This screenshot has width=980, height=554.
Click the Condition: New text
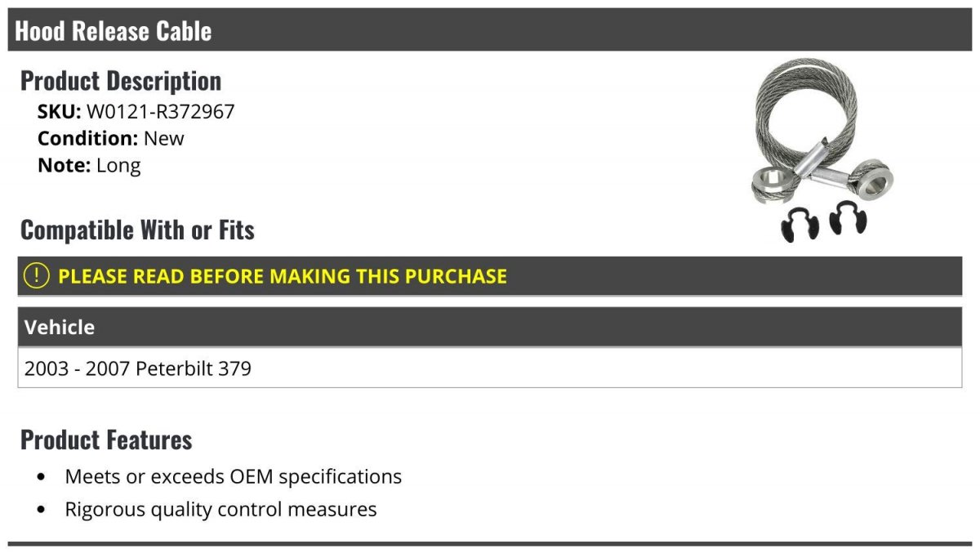(x=111, y=138)
